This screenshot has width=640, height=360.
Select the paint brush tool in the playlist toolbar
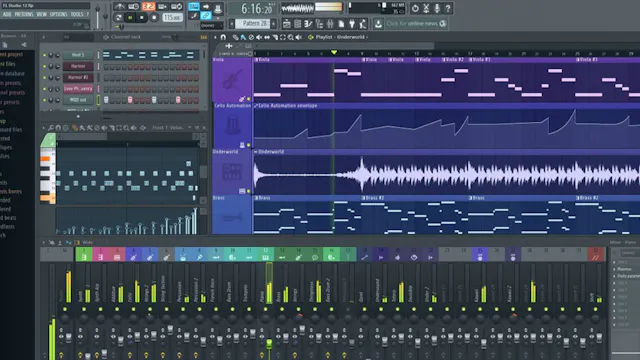click(x=244, y=37)
